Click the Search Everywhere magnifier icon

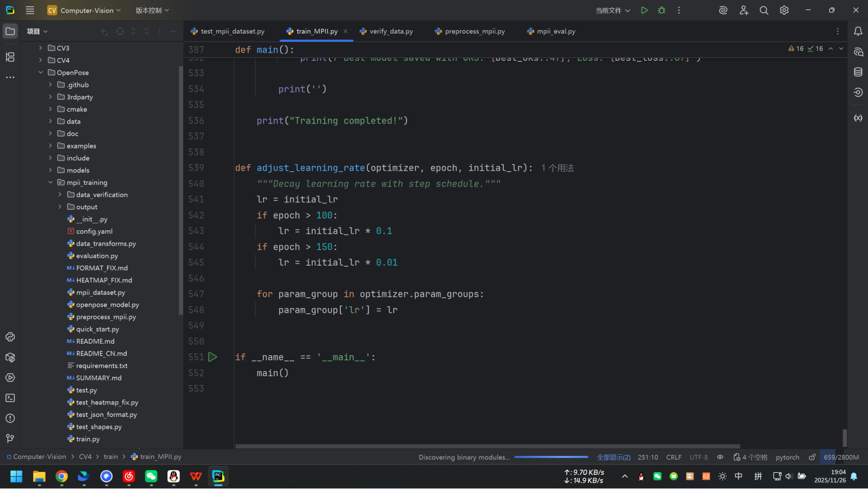click(764, 10)
